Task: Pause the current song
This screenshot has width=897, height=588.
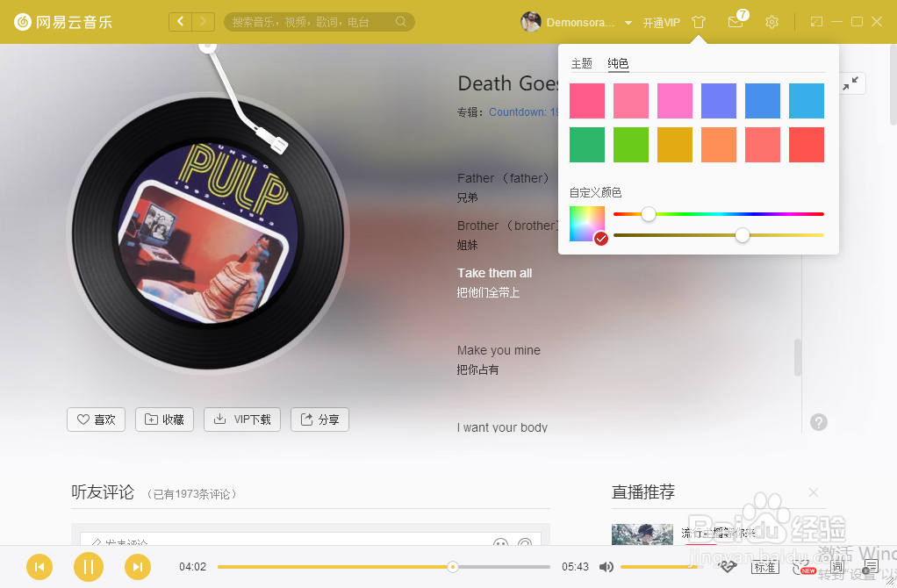Action: 89,567
